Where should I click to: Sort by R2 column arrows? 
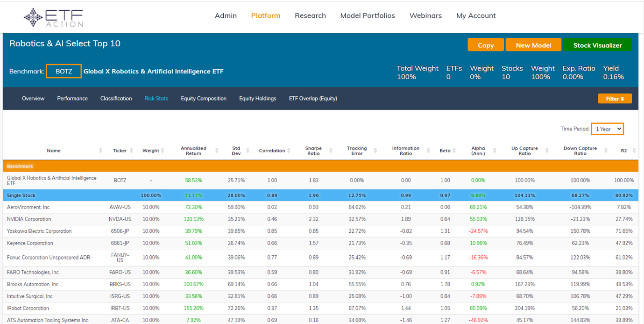634,151
